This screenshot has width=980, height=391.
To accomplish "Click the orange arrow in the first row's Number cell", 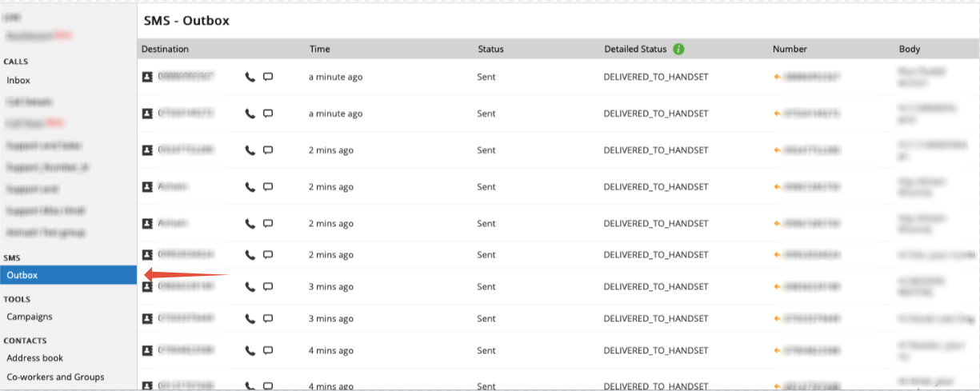I will 777,77.
